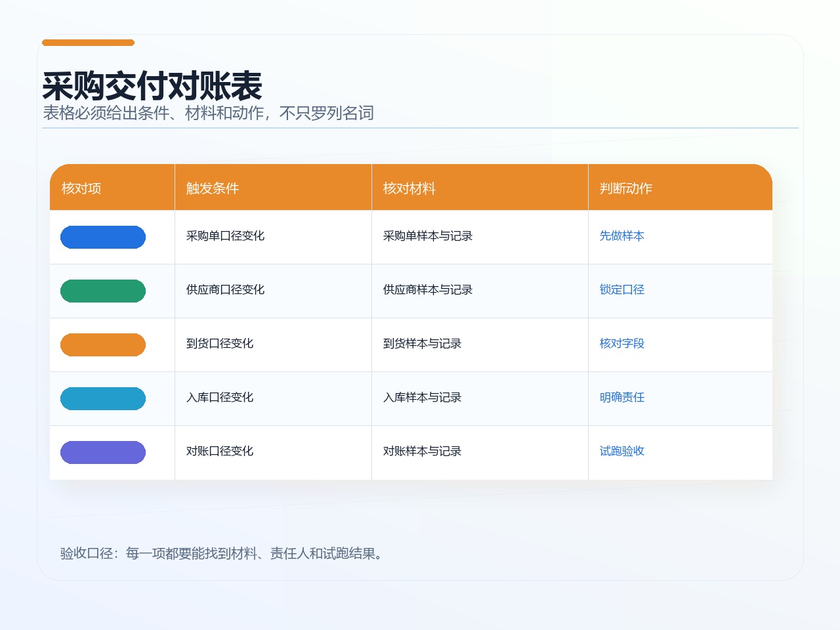The width and height of the screenshot is (840, 630).
Task: Select the purple pill in the 对账口径变化 row
Action: 103,453
